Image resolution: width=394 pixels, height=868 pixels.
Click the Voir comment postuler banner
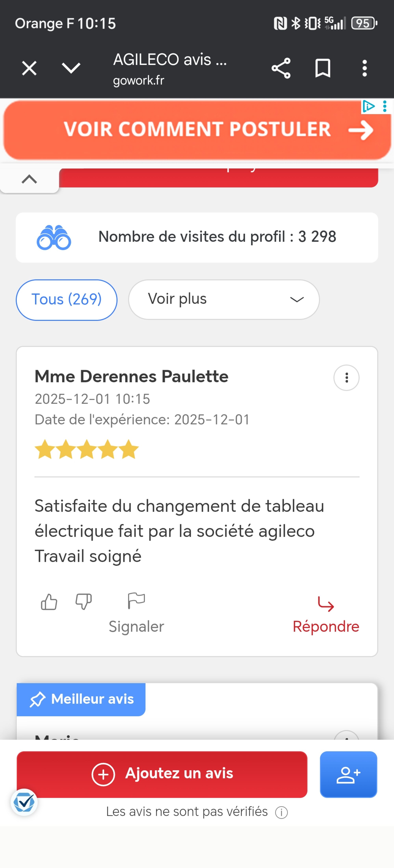(197, 130)
